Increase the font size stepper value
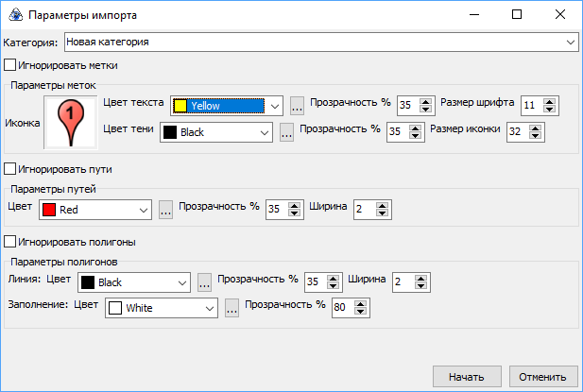 [551, 101]
